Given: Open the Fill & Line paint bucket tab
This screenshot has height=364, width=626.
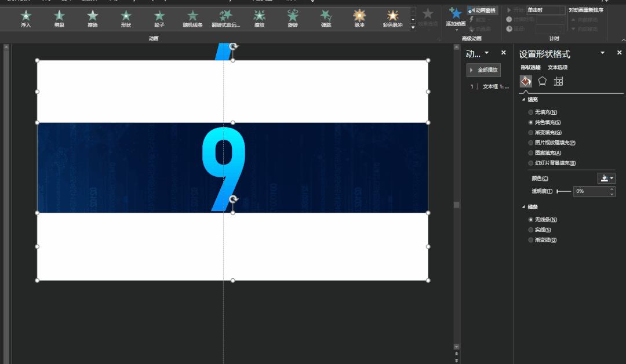Looking at the screenshot, I should (526, 81).
